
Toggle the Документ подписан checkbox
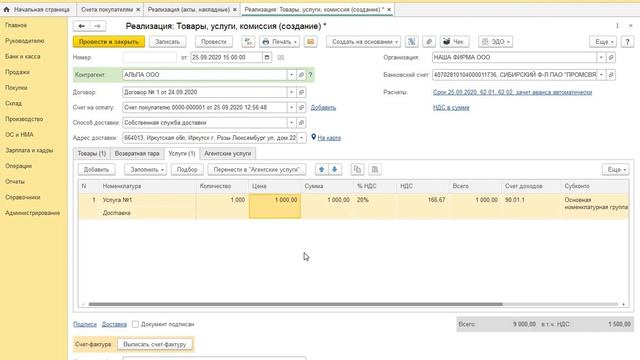coord(135,324)
